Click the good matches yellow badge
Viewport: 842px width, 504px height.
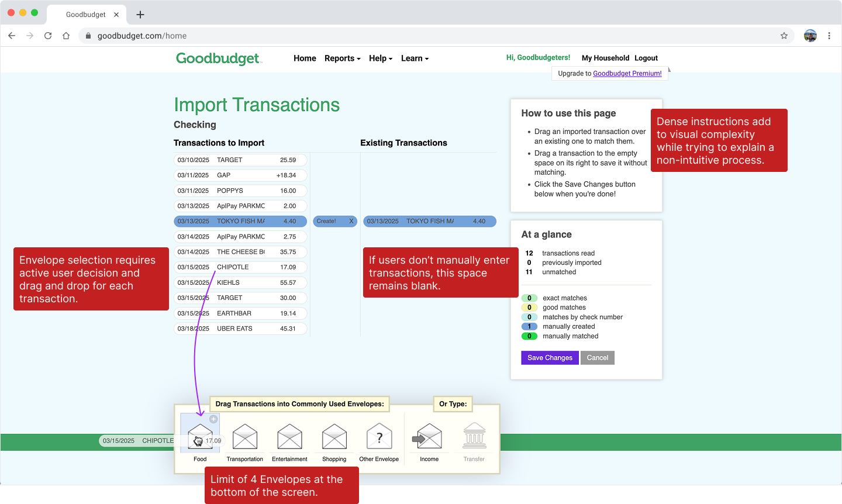pos(529,308)
